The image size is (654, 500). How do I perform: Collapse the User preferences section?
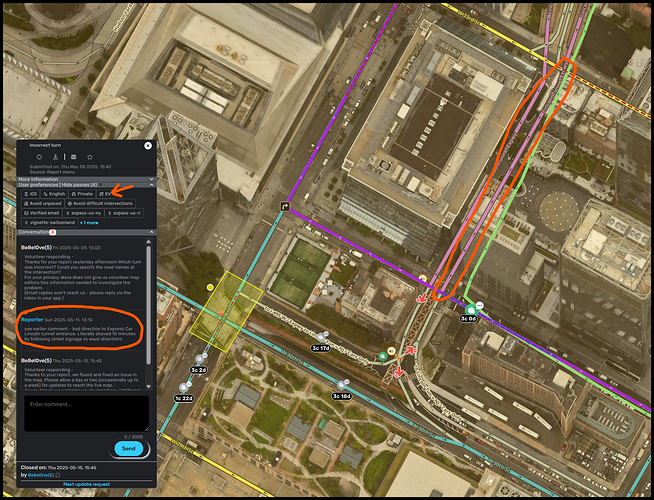coord(150,185)
